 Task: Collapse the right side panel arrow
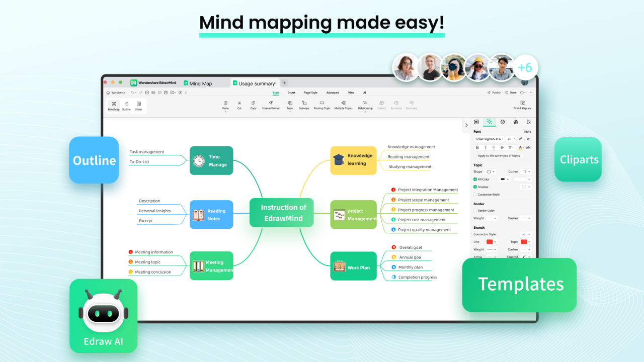(x=466, y=125)
